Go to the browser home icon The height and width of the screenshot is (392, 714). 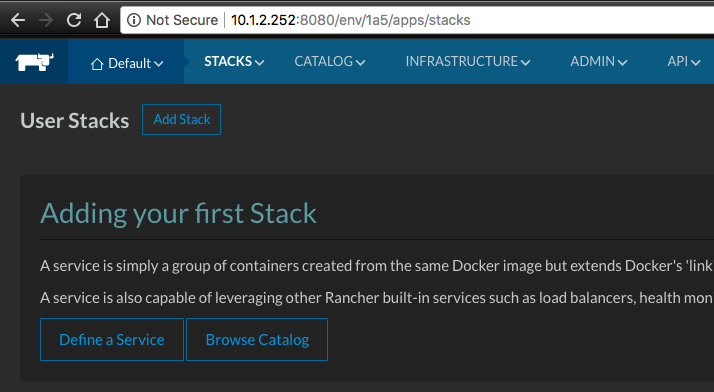[102, 20]
